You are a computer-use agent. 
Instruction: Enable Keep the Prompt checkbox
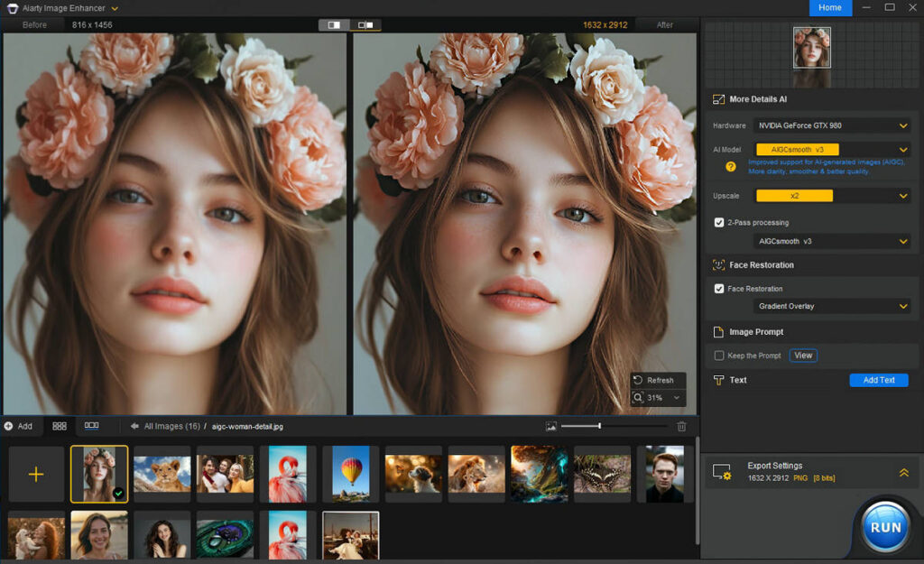(719, 356)
